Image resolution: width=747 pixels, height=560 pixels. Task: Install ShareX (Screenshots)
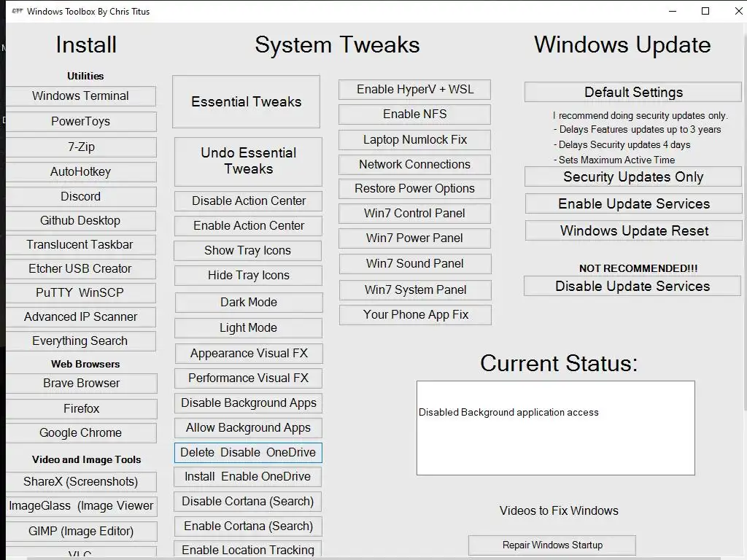click(x=81, y=481)
